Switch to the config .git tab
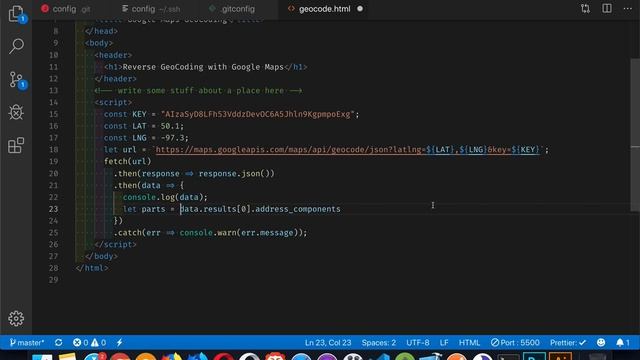The height and width of the screenshot is (360, 640). click(x=66, y=9)
